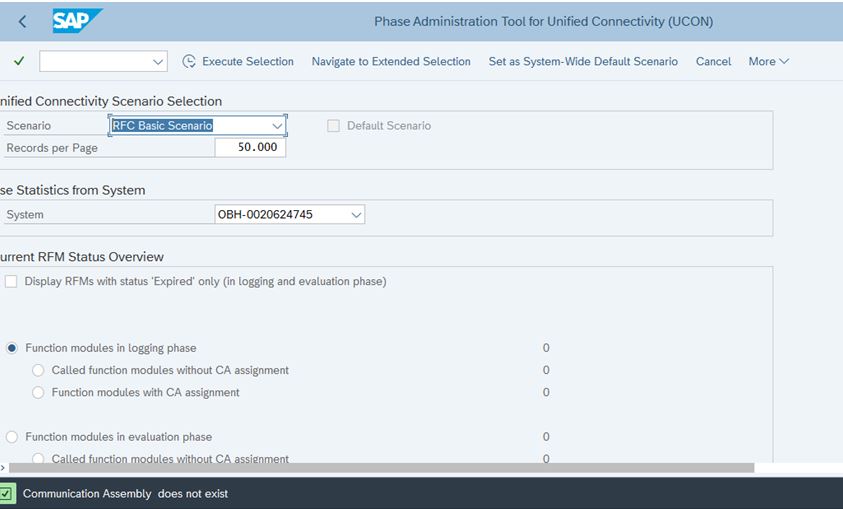843x509 pixels.
Task: Open the System OBH-0020624745 dropdown
Action: click(356, 215)
